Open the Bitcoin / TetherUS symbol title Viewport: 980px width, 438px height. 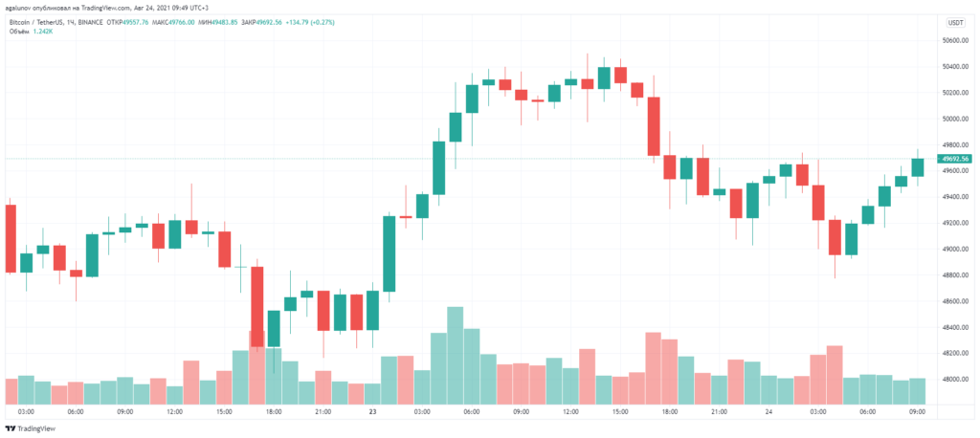click(36, 21)
